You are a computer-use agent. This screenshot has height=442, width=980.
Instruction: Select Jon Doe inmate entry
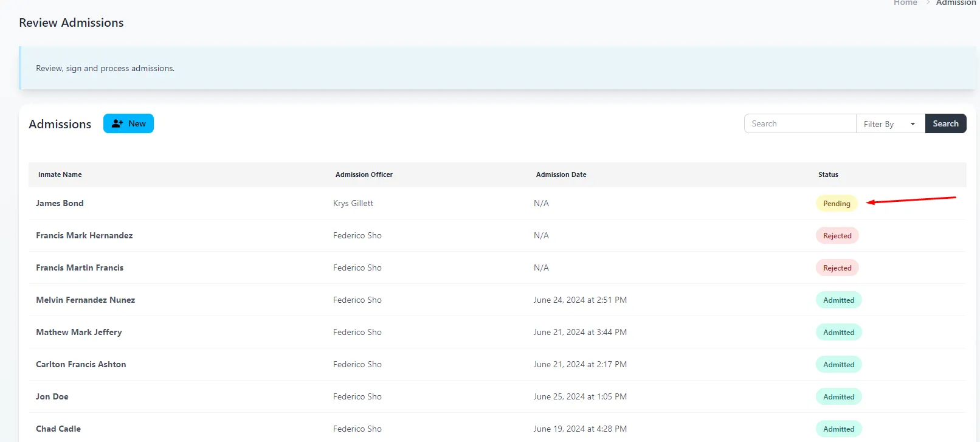click(52, 396)
